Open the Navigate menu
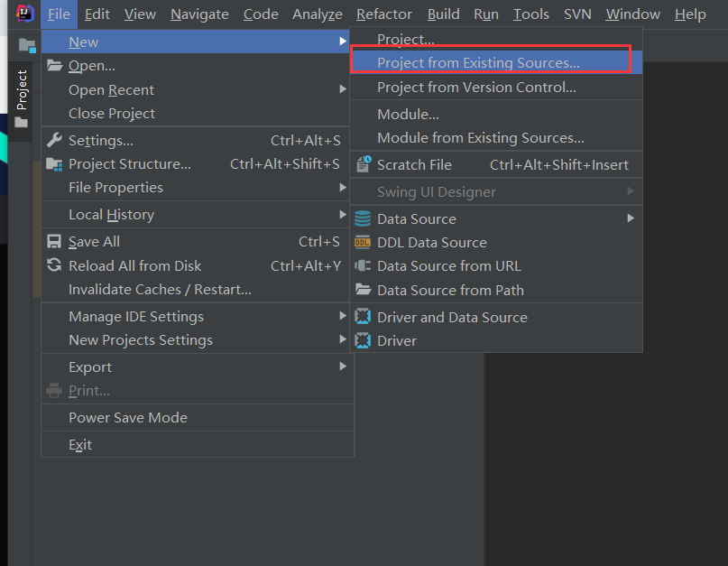Image resolution: width=728 pixels, height=566 pixels. pyautogui.click(x=199, y=14)
